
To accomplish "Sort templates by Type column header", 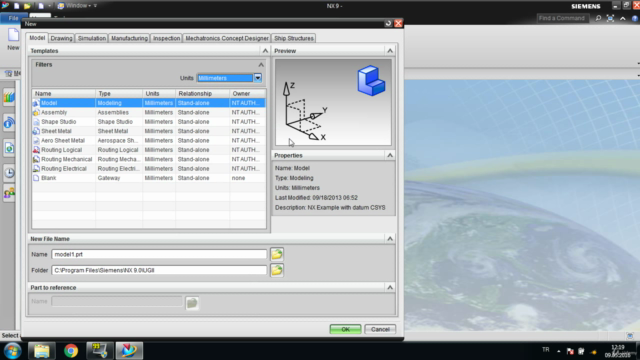I will 119,93.
